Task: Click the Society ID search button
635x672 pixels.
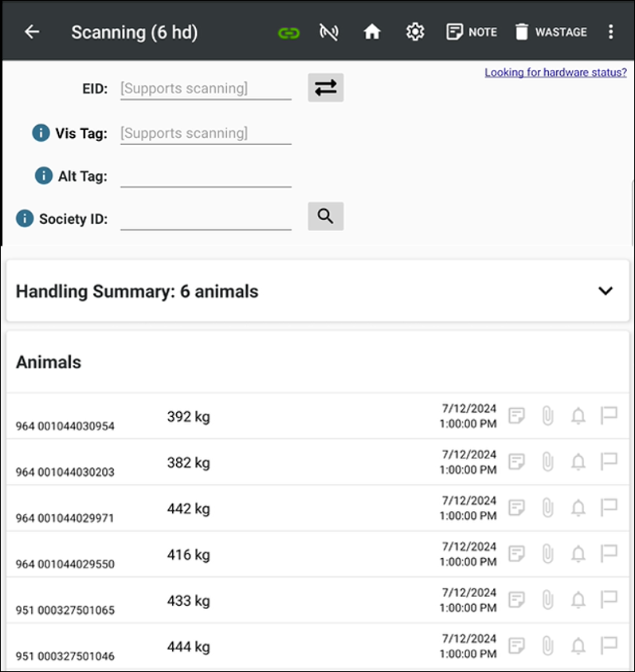Action: coord(325,216)
